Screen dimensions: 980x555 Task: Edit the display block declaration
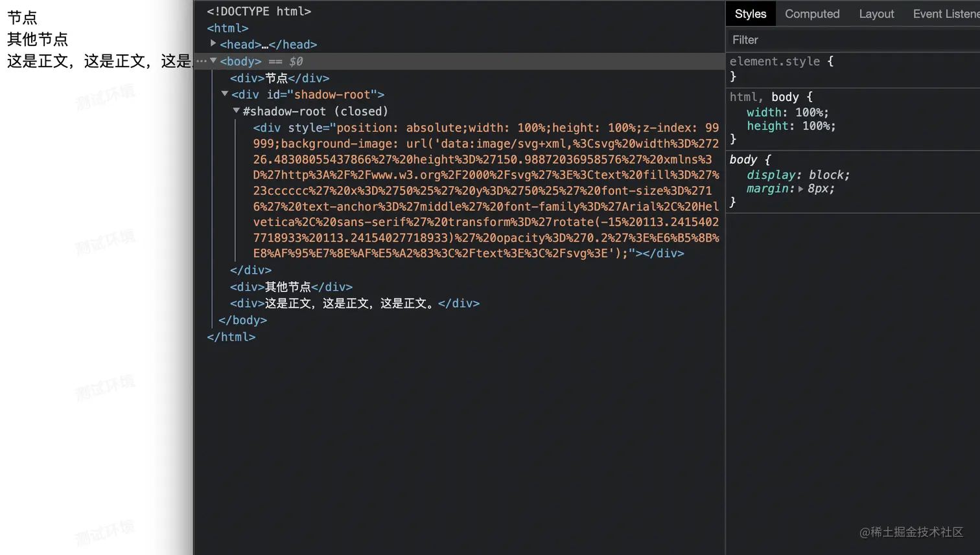(x=798, y=175)
